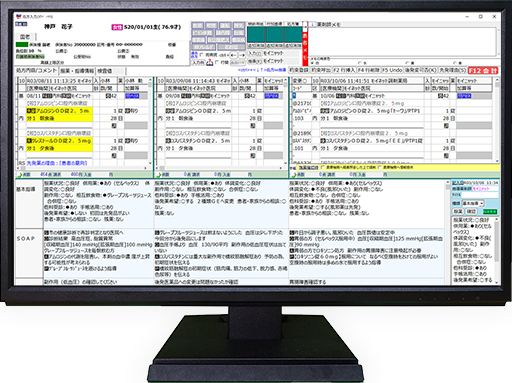Click the down-arrow icon beside 薬剤師メモ

pyautogui.click(x=312, y=24)
